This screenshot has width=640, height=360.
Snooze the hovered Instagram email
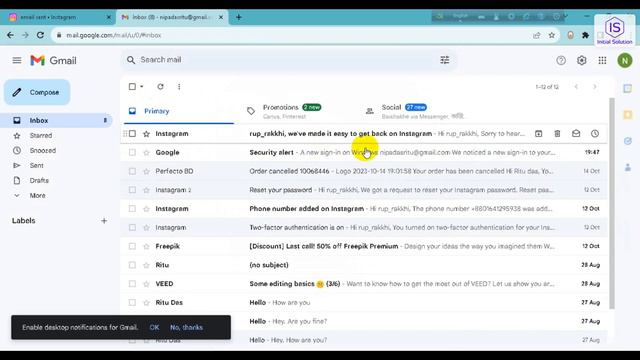595,133
